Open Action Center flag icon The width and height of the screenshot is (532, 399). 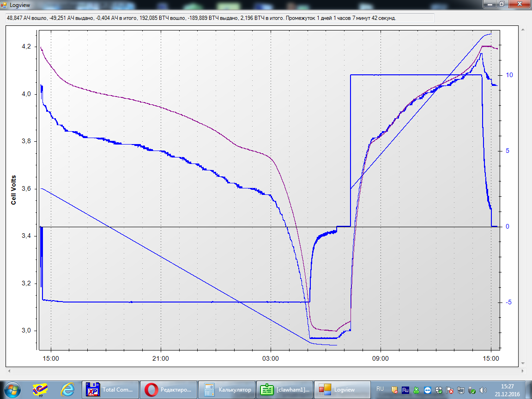[450, 390]
